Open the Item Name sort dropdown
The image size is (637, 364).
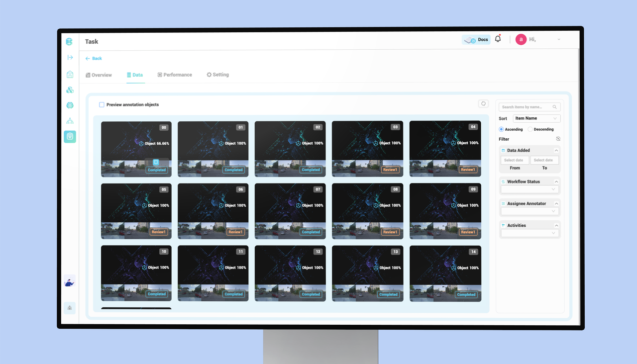[x=536, y=118]
